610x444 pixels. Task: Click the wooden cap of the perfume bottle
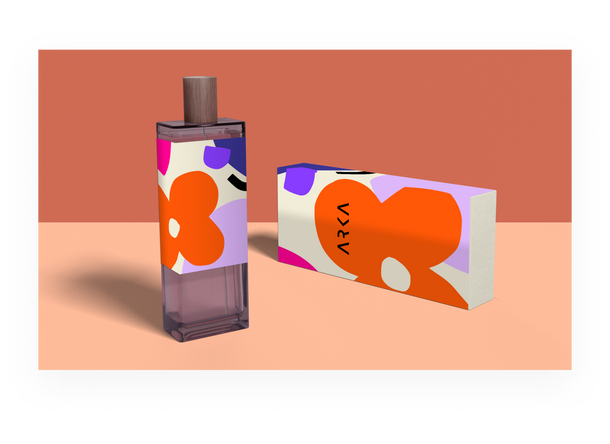pyautogui.click(x=201, y=97)
